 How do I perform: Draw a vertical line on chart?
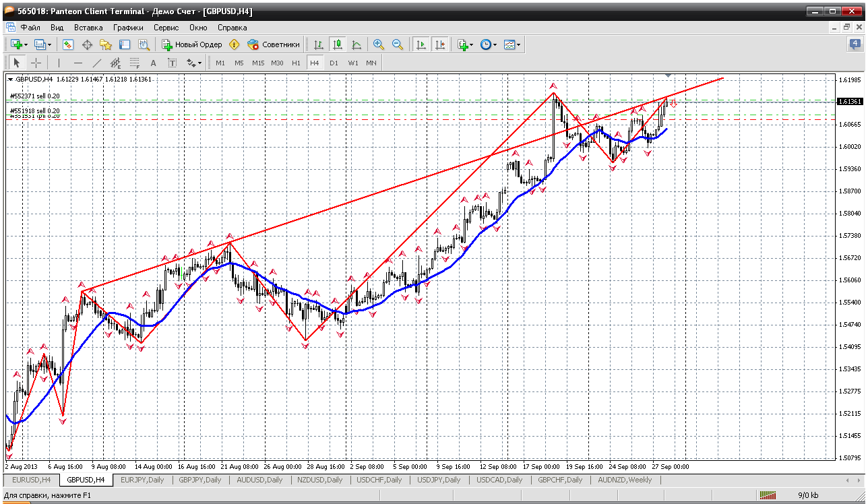coord(59,63)
